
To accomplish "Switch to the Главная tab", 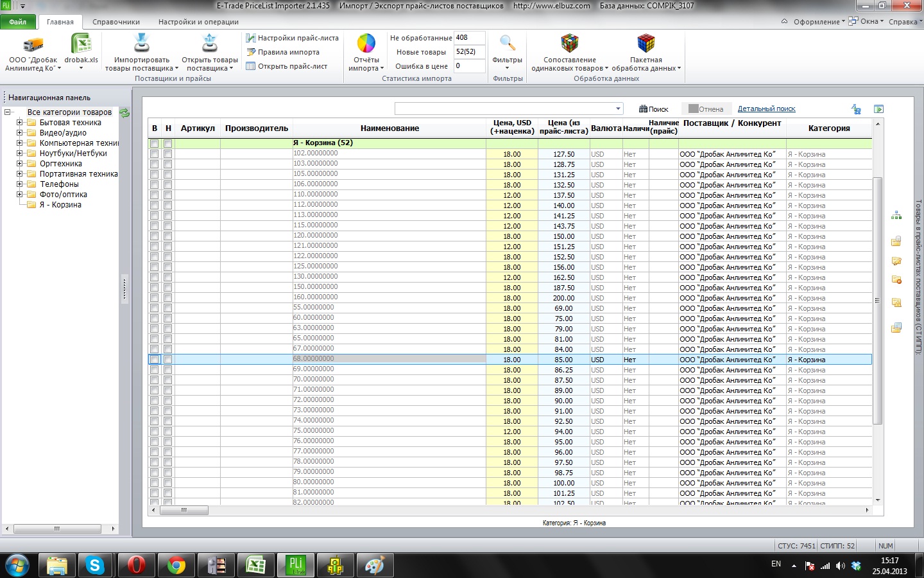I will [x=60, y=22].
